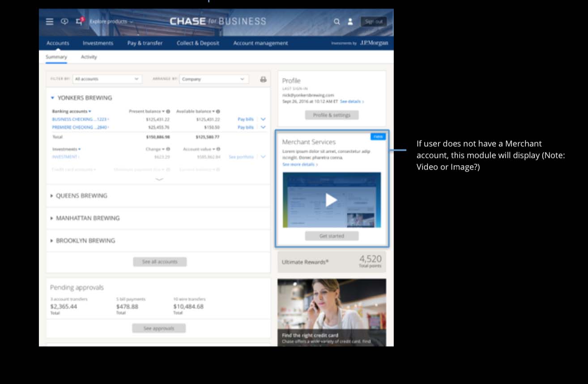Viewport: 588px width, 384px height.
Task: Open the Account management menu
Action: click(x=260, y=43)
